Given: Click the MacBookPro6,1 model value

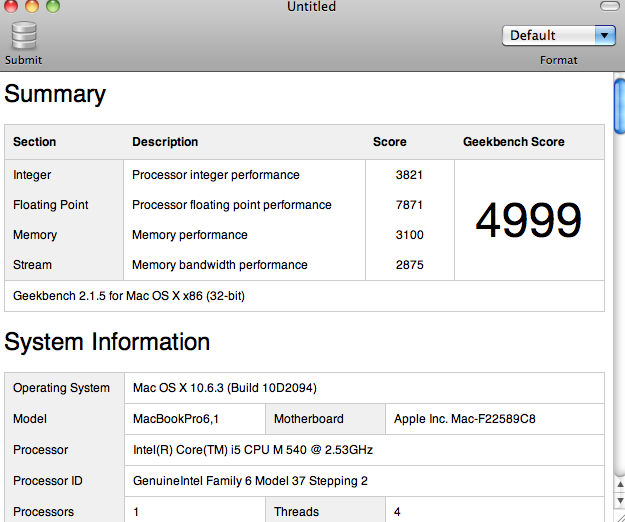Looking at the screenshot, I should tap(176, 419).
